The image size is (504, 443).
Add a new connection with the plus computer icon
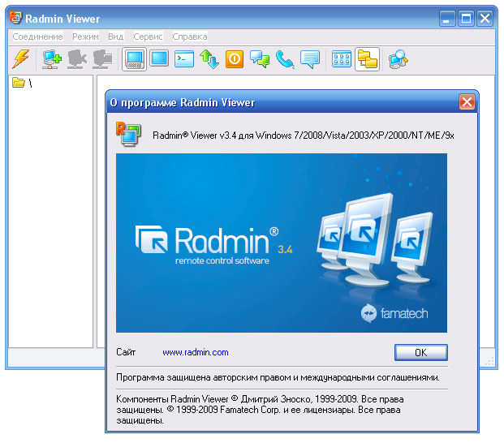pos(52,59)
